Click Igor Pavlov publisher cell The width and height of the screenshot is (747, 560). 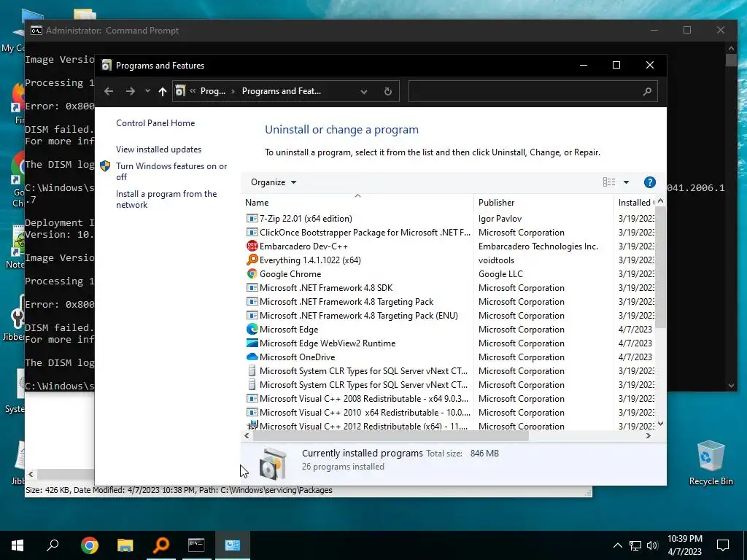click(x=500, y=219)
